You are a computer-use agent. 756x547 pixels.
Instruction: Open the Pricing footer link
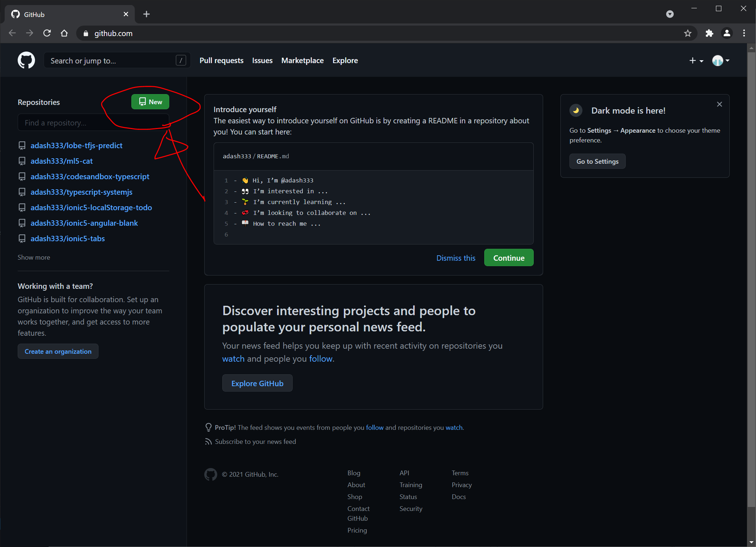pyautogui.click(x=357, y=530)
